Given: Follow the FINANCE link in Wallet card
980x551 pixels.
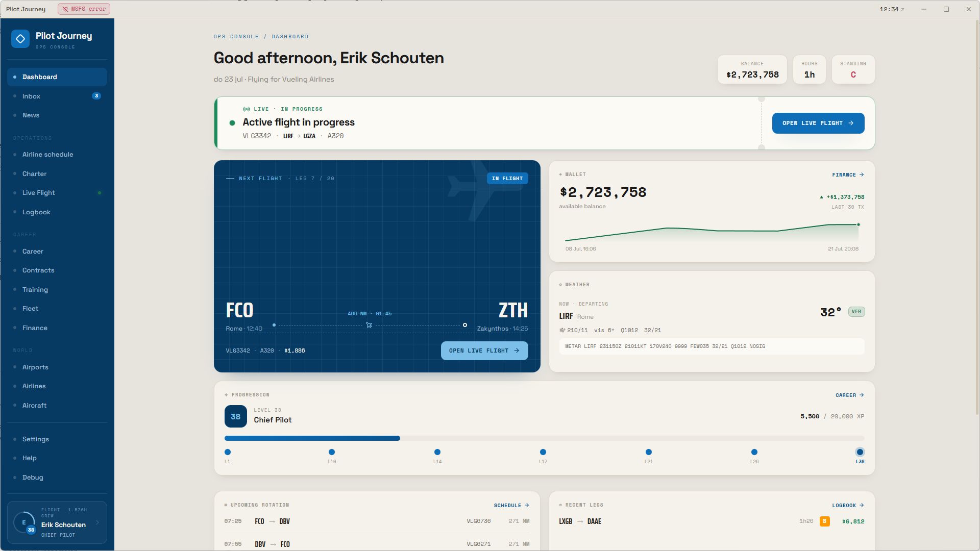Looking at the screenshot, I should (848, 175).
